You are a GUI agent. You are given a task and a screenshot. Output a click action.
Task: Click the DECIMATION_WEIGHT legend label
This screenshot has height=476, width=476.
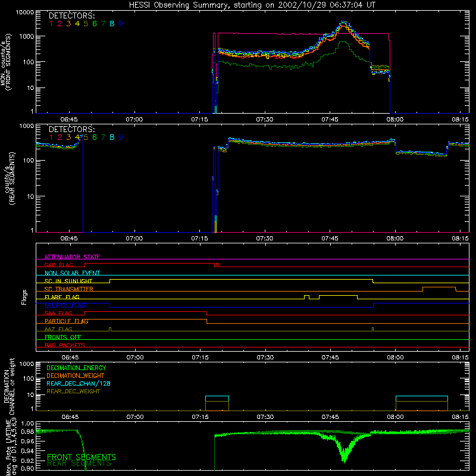tap(76, 375)
